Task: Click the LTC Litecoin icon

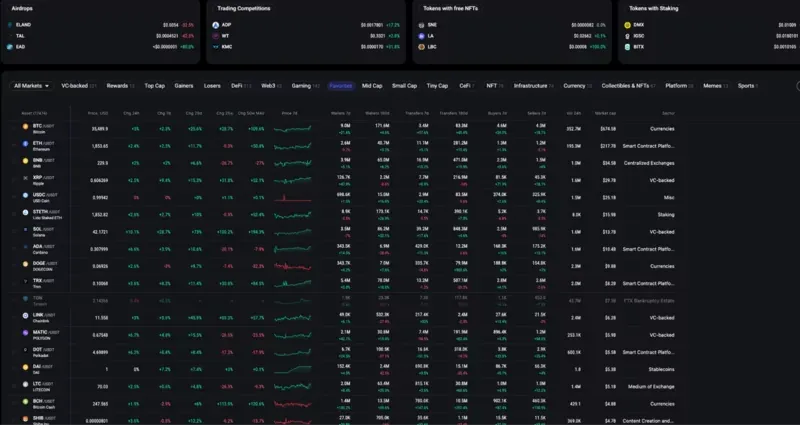Action: (26, 384)
